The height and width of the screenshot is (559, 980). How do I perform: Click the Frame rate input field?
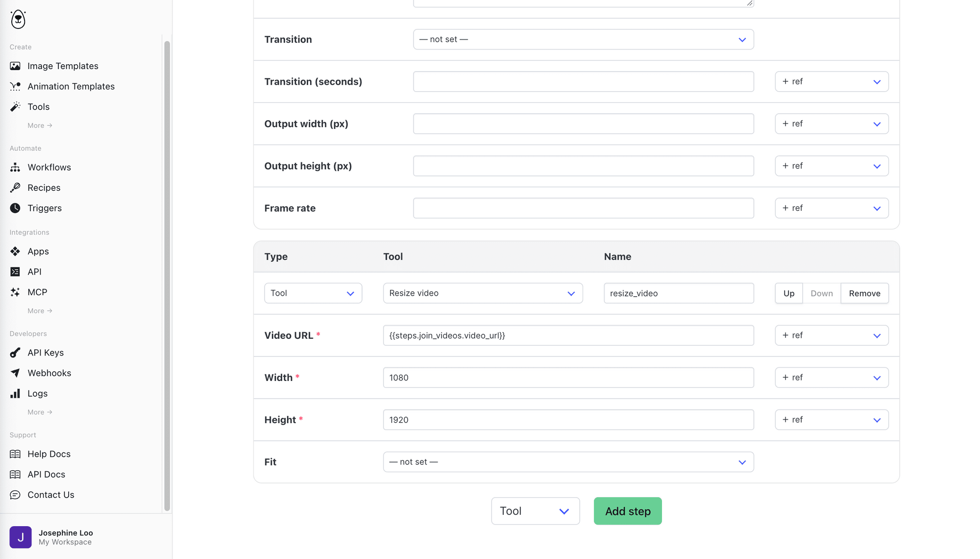tap(583, 208)
